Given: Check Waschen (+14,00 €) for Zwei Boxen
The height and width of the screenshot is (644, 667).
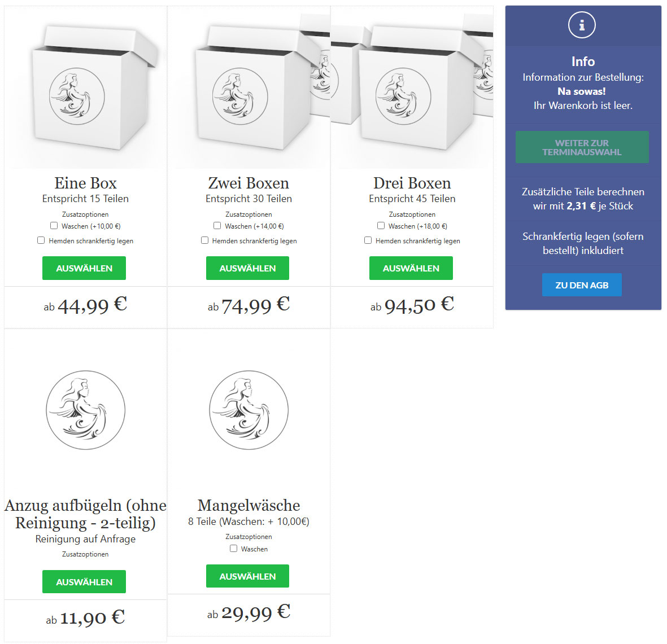Looking at the screenshot, I should point(217,226).
